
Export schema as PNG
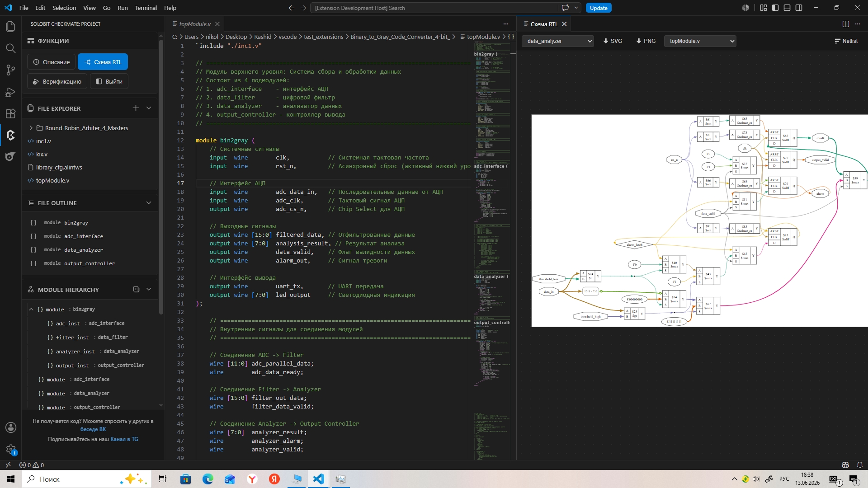click(x=646, y=41)
